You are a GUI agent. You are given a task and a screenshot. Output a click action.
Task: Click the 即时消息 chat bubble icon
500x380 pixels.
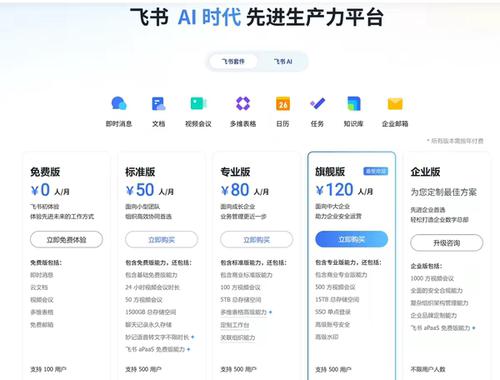(x=119, y=103)
